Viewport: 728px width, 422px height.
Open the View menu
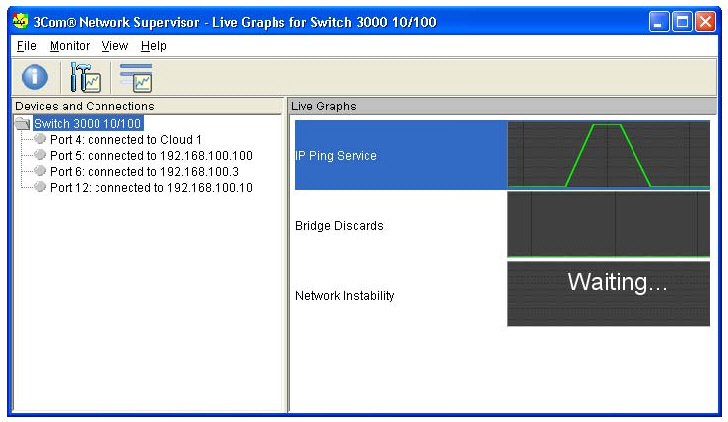coord(115,46)
